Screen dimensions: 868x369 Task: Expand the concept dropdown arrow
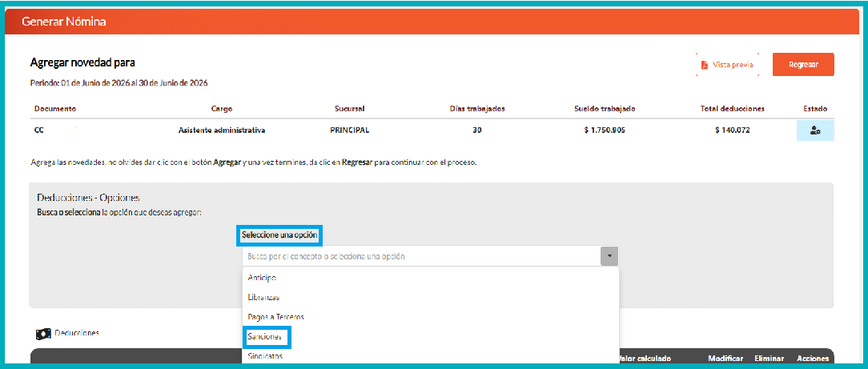(x=609, y=257)
